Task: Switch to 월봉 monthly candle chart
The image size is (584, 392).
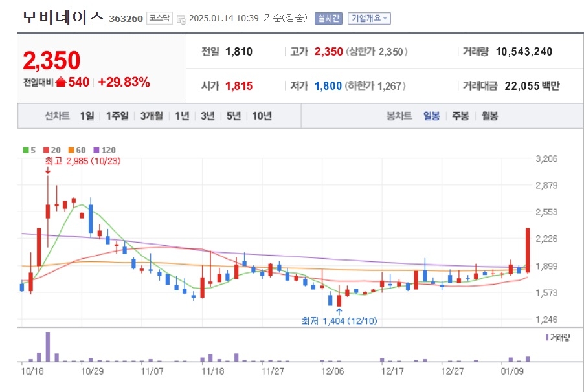Action: (x=489, y=116)
